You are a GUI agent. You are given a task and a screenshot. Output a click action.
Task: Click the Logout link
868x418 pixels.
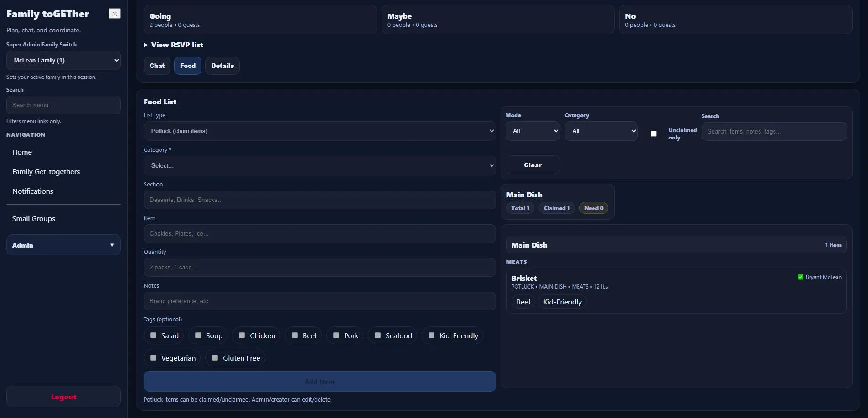point(63,397)
